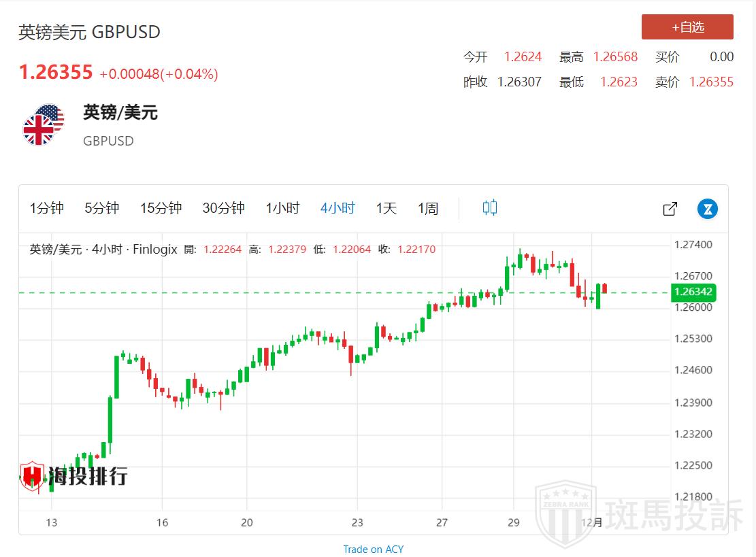This screenshot has width=756, height=557.
Task: Click the 12月 date axis label
Action: 593,522
